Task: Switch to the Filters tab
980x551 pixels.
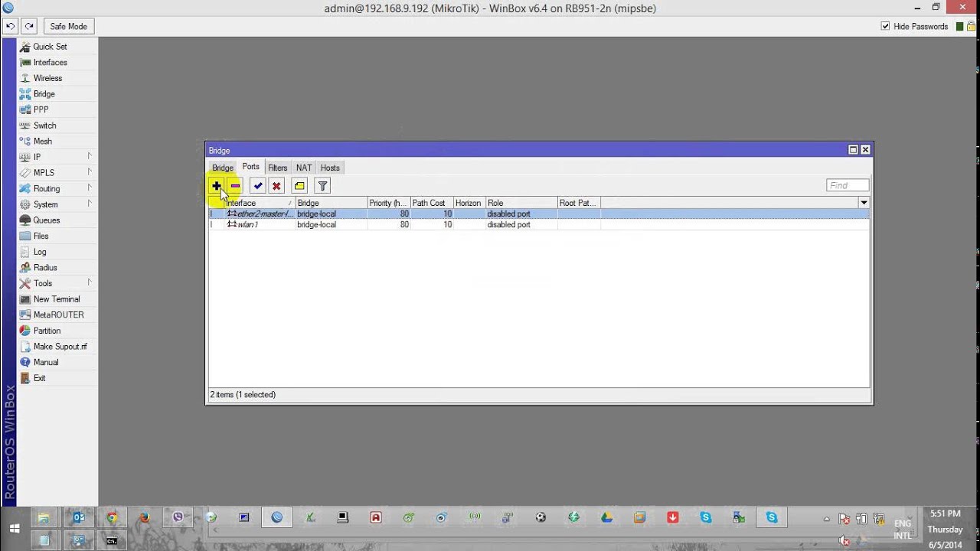Action: click(x=278, y=168)
